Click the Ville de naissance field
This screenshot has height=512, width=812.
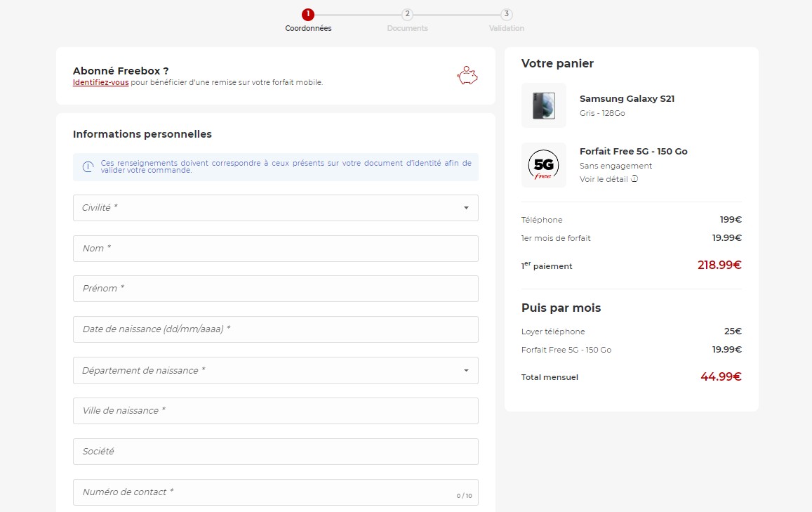[x=275, y=411]
